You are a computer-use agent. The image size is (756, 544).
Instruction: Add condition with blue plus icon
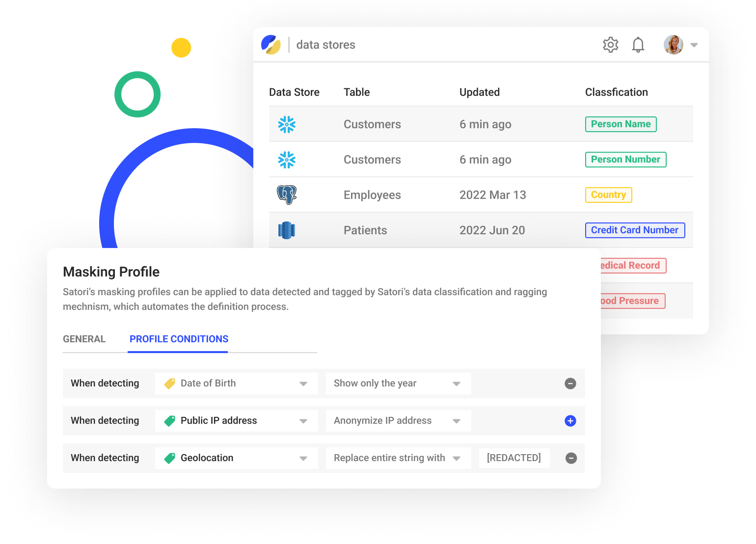tap(570, 421)
